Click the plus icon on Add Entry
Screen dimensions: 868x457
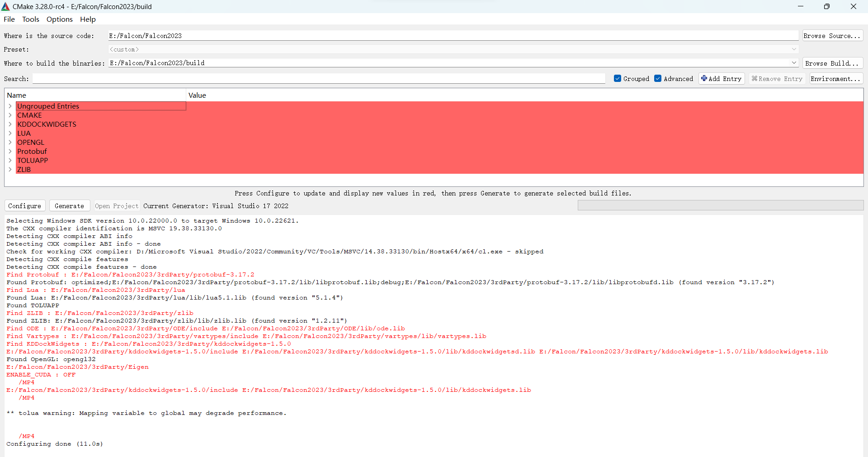tap(704, 78)
